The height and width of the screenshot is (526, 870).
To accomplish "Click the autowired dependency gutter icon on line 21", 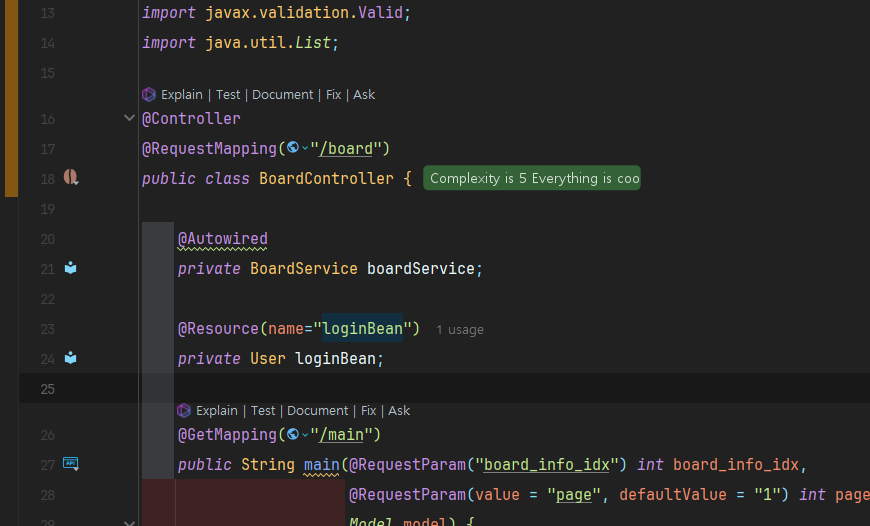I will pyautogui.click(x=70, y=268).
